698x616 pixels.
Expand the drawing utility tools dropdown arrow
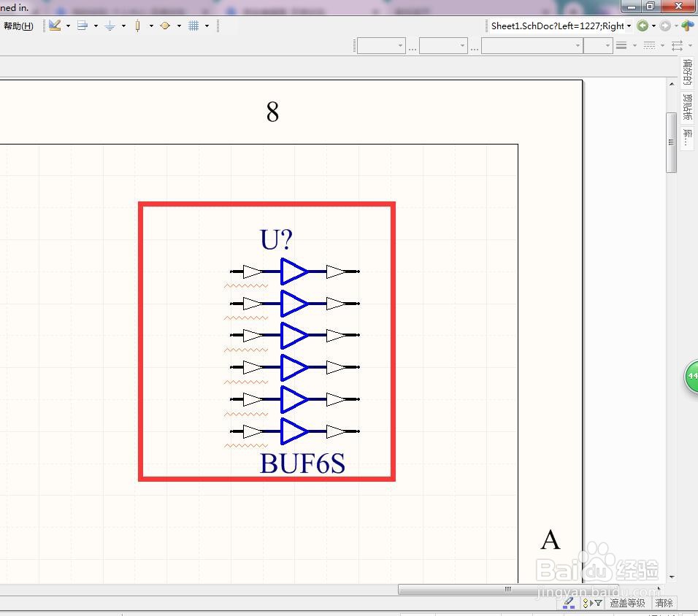pos(68,26)
